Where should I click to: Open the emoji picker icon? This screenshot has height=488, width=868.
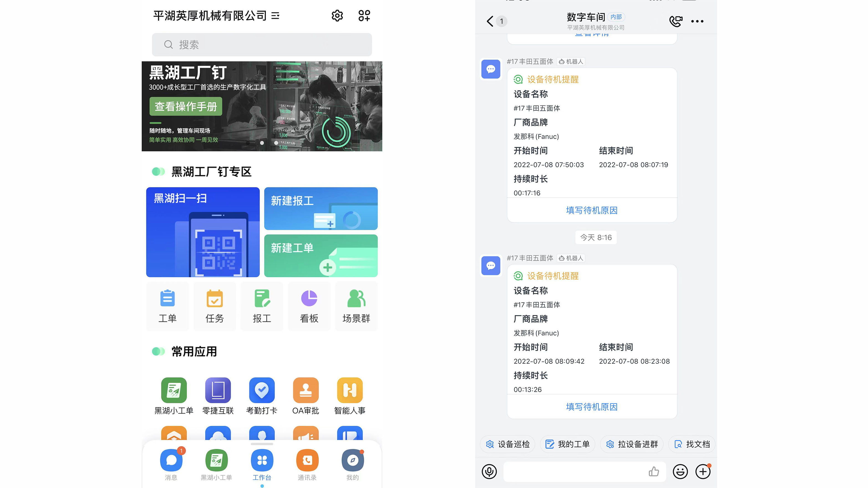(680, 471)
